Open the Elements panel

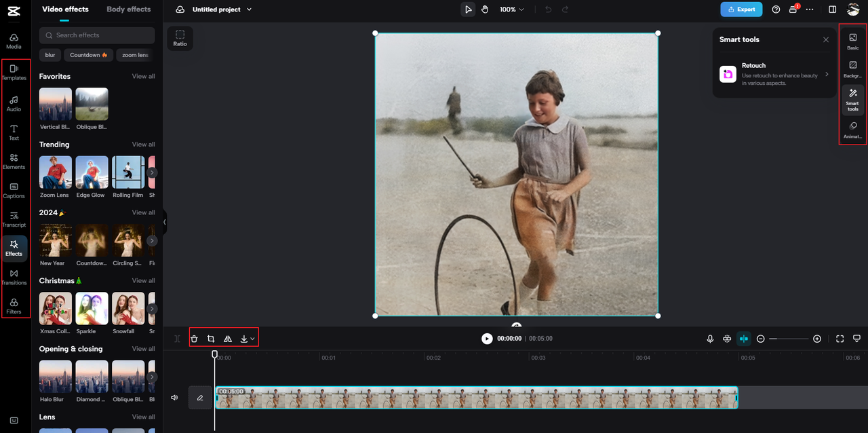coord(14,162)
